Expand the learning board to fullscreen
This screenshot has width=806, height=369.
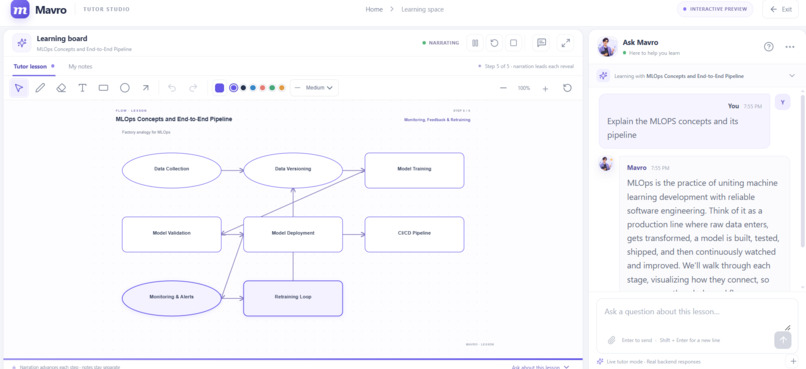(x=566, y=43)
